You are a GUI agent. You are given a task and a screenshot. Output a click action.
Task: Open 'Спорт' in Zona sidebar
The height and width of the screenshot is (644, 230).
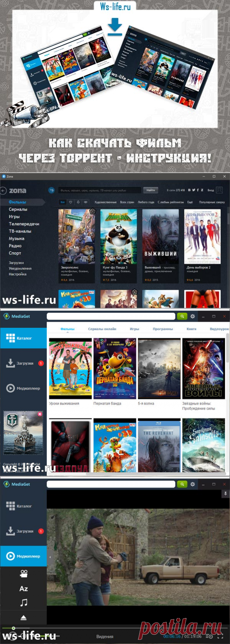[x=15, y=253]
